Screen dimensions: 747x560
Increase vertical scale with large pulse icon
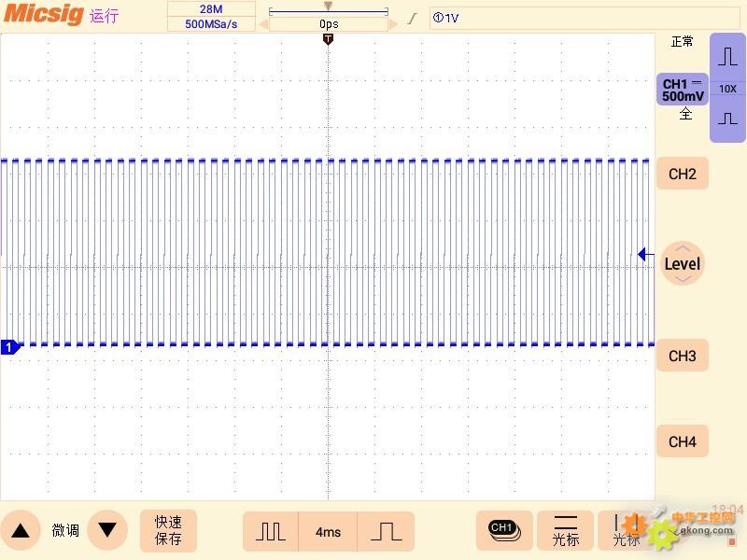coord(727,56)
